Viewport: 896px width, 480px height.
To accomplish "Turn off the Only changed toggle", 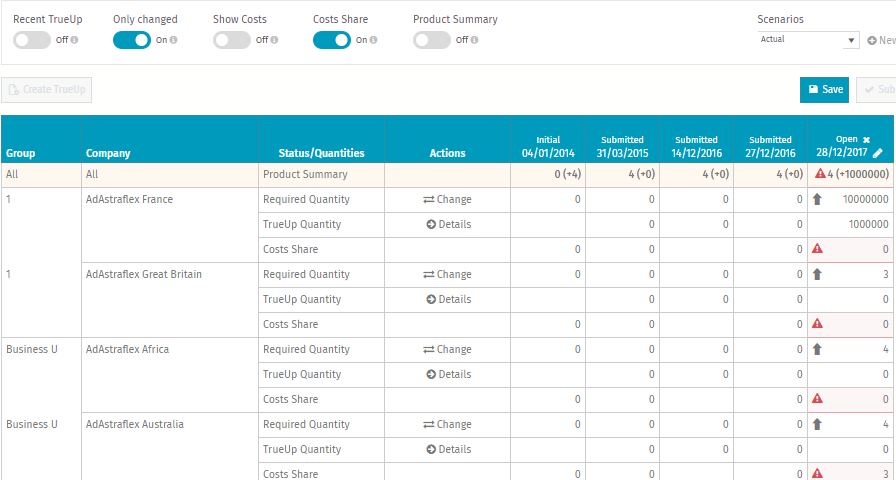I will [x=131, y=40].
